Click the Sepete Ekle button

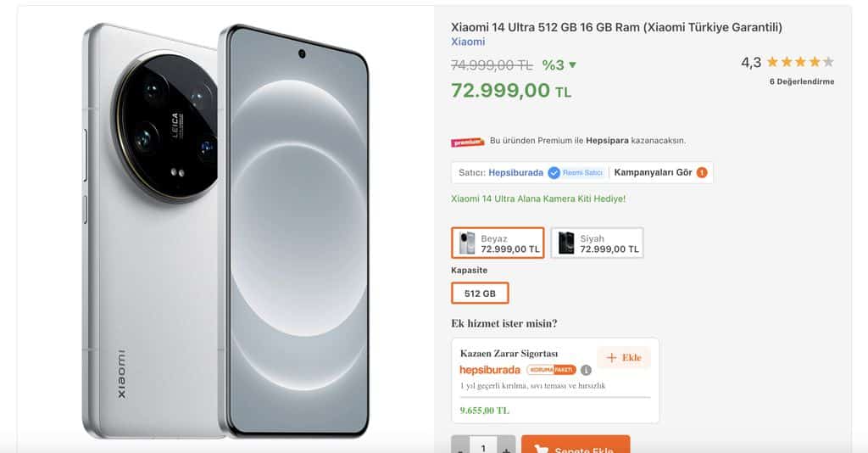(576, 446)
